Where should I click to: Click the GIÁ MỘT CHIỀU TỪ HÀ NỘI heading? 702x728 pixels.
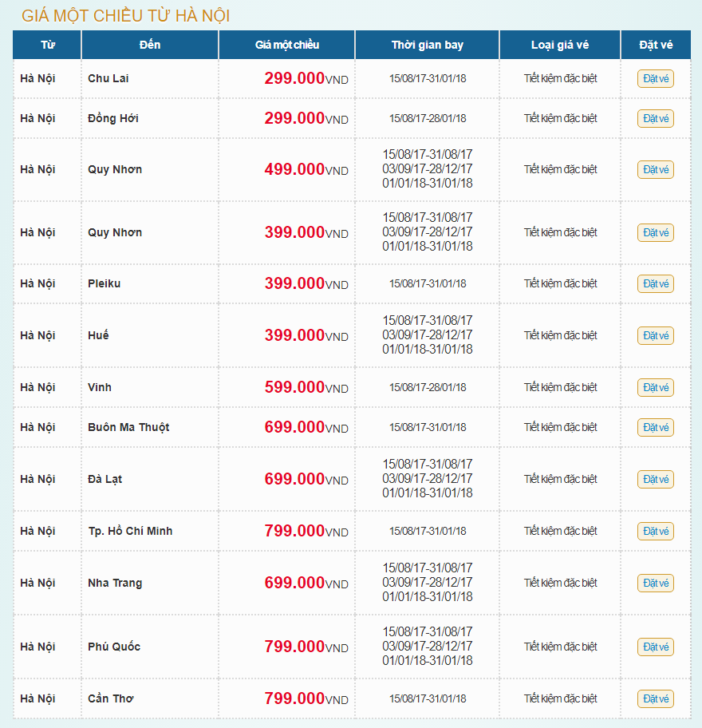click(126, 16)
